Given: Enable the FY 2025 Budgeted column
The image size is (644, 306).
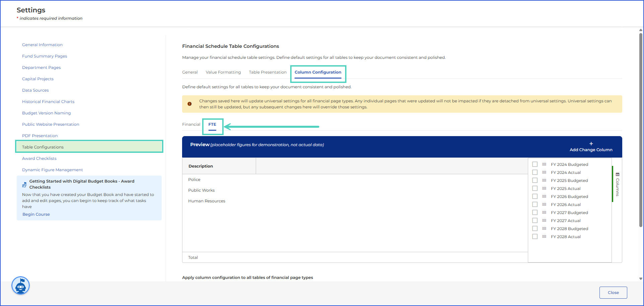Looking at the screenshot, I should pyautogui.click(x=535, y=180).
